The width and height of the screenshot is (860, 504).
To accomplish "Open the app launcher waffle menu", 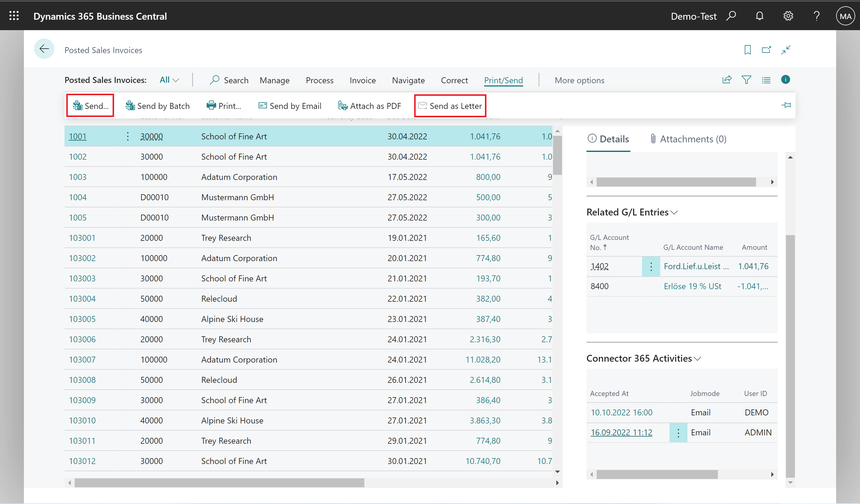I will click(14, 16).
